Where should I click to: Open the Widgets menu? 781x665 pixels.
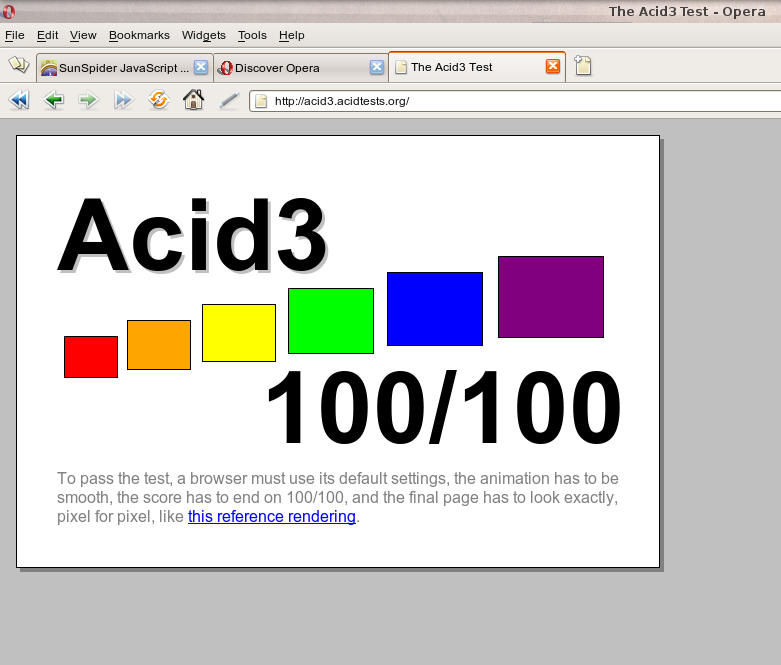203,35
